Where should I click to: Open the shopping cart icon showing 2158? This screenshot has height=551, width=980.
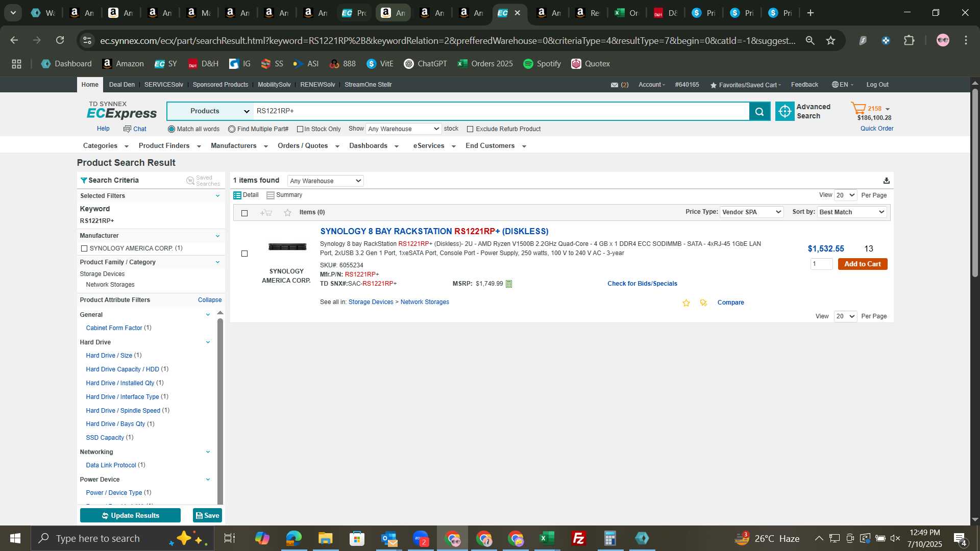tap(859, 108)
